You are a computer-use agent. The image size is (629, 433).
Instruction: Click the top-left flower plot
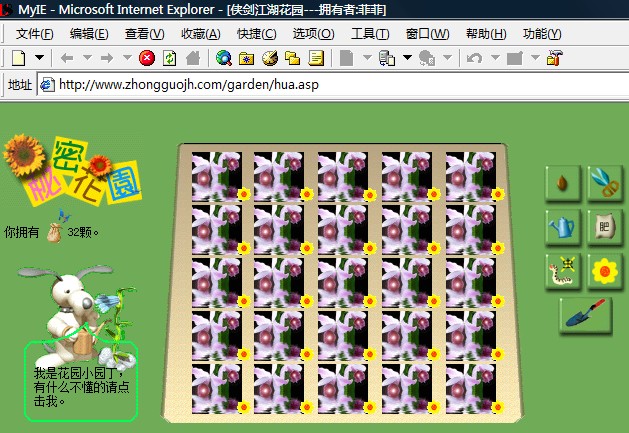pyautogui.click(x=217, y=176)
